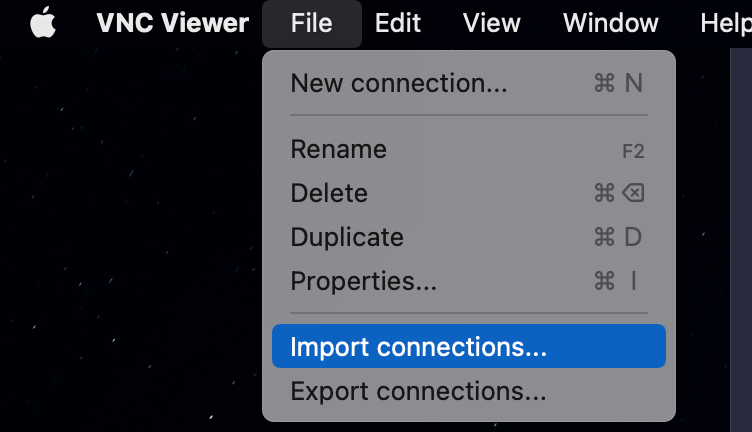Choose Duplicate from the menu
752x432 pixels.
(x=347, y=238)
